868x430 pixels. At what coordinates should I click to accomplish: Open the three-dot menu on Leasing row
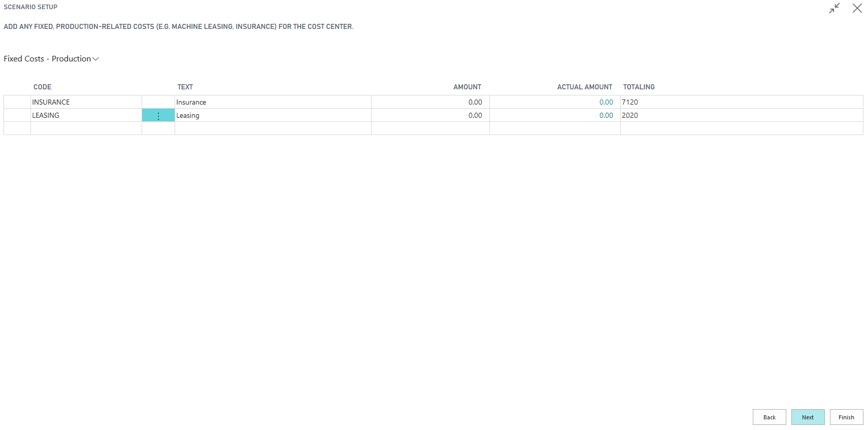158,116
